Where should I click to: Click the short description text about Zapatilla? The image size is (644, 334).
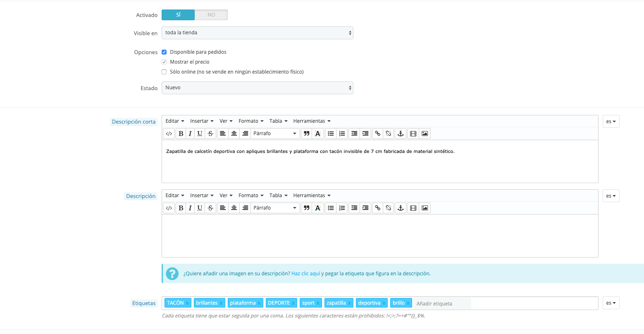tap(310, 151)
